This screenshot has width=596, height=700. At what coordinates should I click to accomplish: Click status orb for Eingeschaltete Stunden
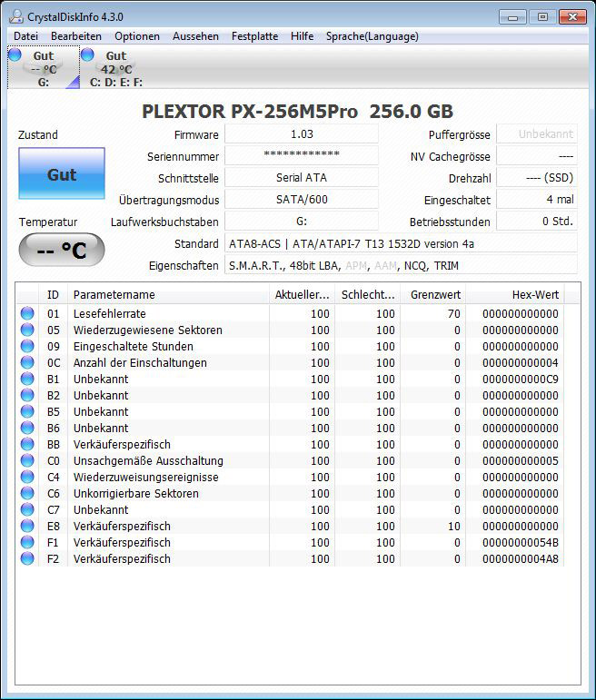point(27,346)
